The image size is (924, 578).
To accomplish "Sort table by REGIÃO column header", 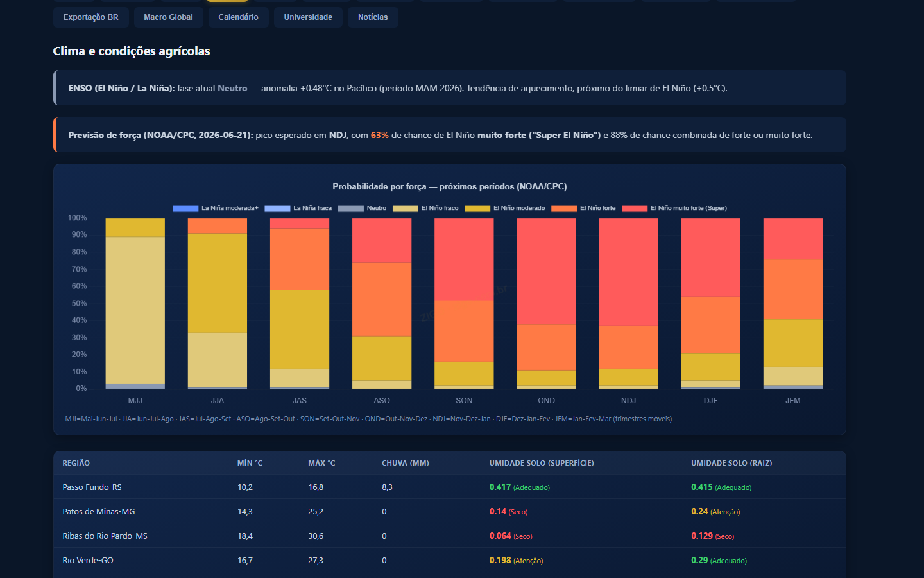I will click(x=76, y=463).
